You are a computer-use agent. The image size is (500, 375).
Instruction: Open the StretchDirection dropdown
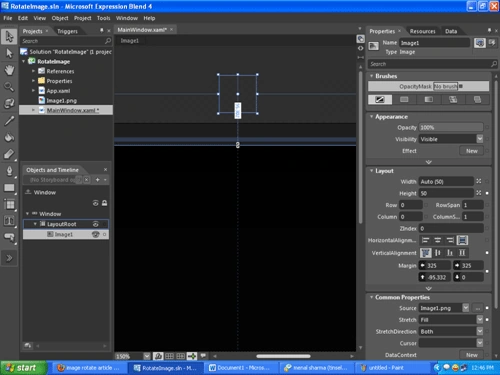pyautogui.click(x=480, y=331)
